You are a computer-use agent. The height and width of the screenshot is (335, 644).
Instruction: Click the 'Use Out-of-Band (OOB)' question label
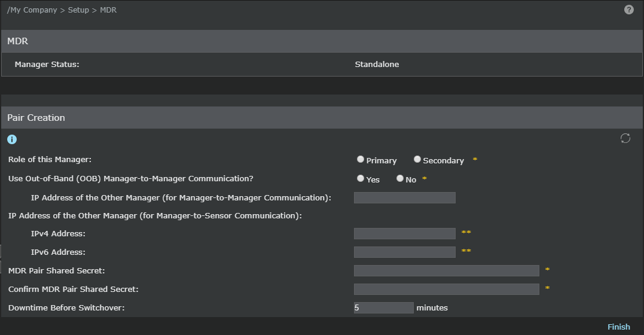tap(130, 178)
